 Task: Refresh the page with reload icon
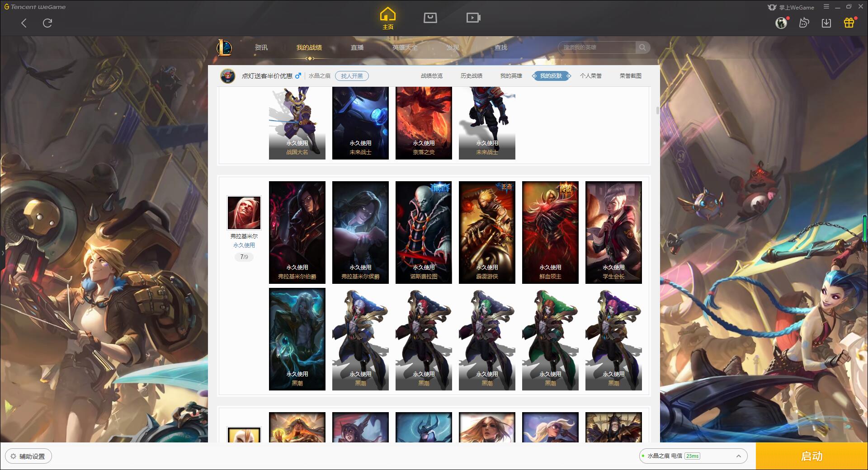point(47,23)
